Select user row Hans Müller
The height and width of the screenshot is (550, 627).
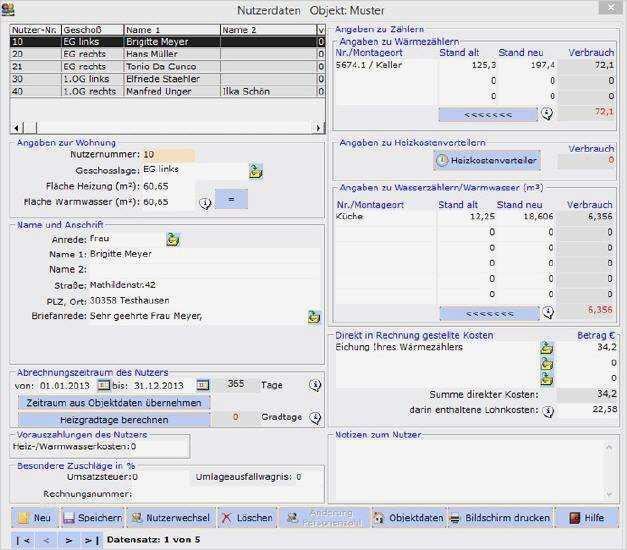167,54
